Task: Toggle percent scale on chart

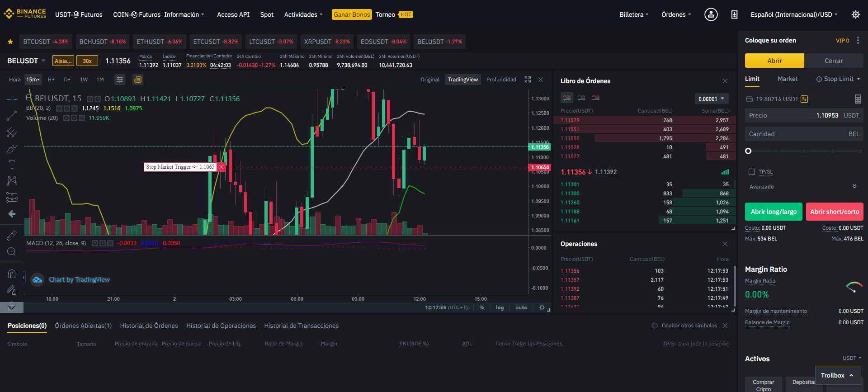Action: tap(482, 307)
